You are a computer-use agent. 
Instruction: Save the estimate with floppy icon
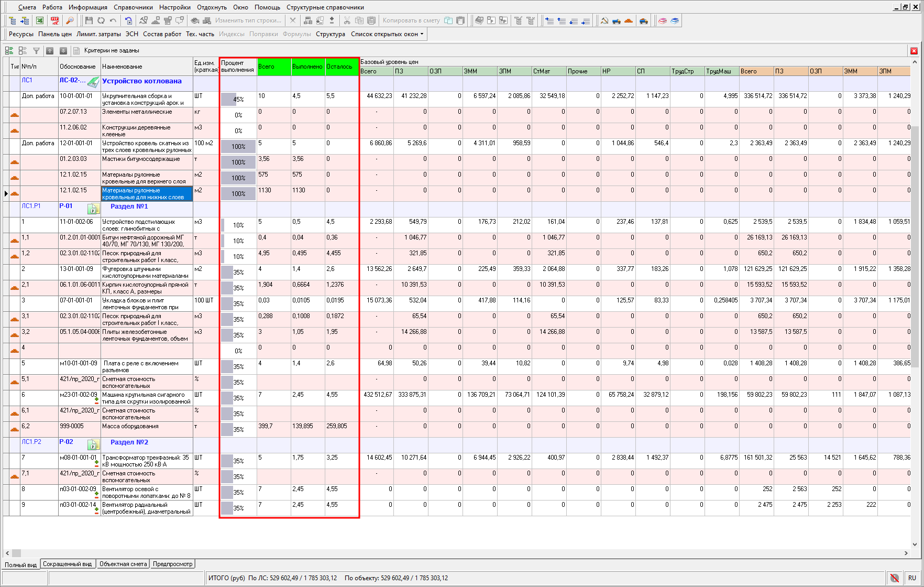coord(89,20)
